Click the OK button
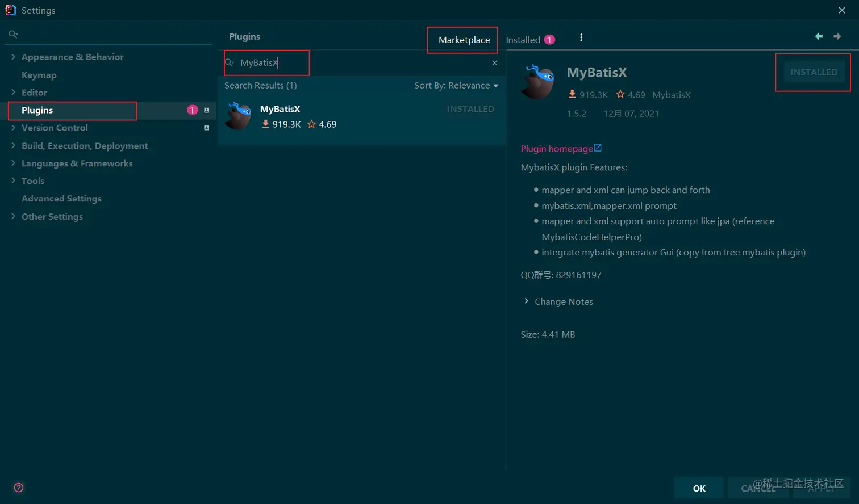This screenshot has height=504, width=859. 699,488
